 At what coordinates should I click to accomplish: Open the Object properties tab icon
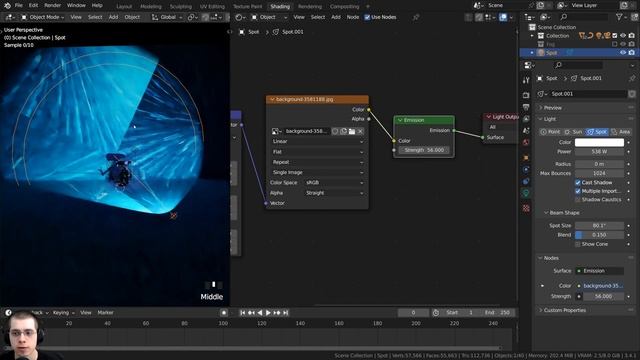coord(526,158)
